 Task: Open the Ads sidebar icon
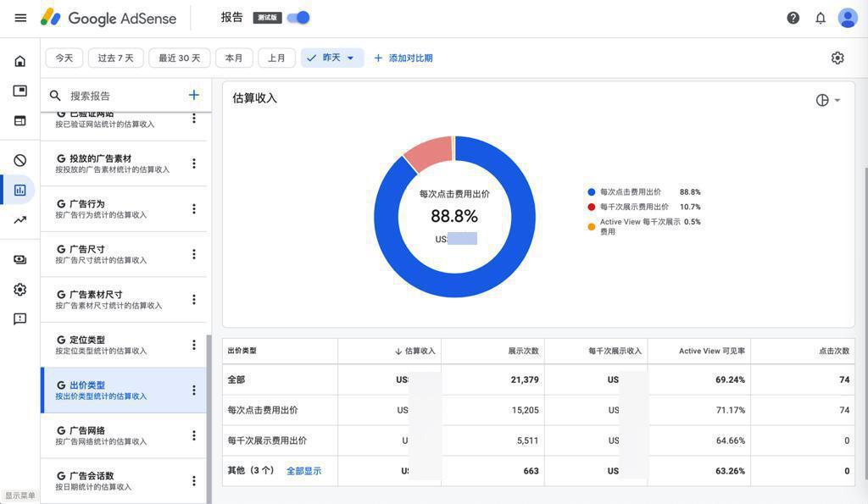click(x=20, y=91)
